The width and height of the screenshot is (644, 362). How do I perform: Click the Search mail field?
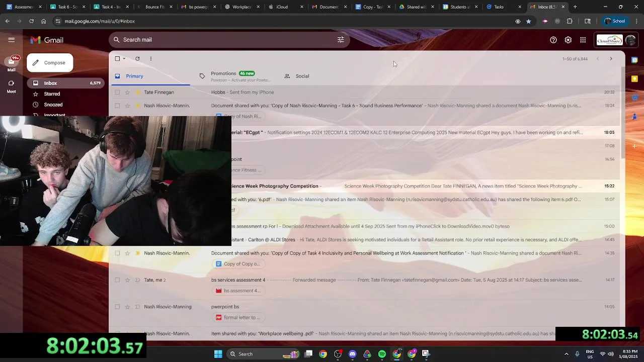(229, 40)
